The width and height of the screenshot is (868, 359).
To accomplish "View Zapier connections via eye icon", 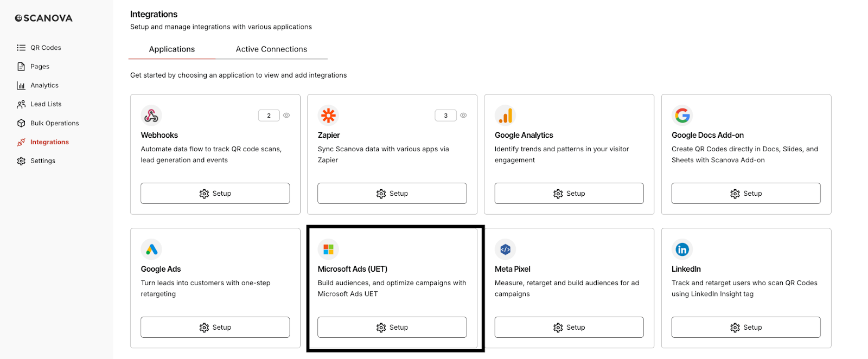I will (x=463, y=116).
